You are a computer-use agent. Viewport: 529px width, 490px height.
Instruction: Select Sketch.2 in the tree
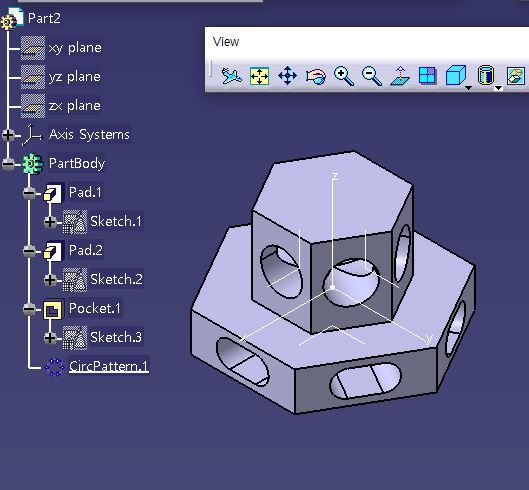coord(116,279)
